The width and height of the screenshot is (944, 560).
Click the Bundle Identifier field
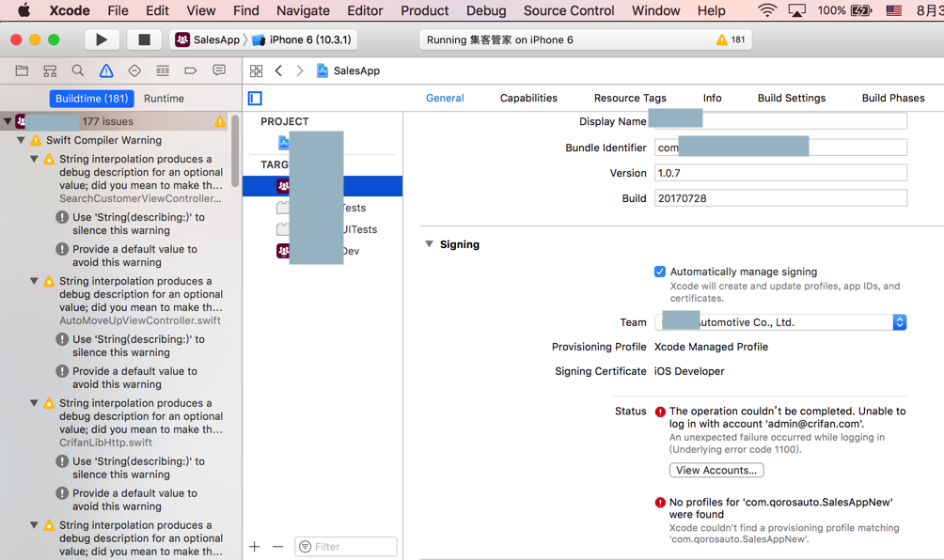tap(780, 148)
